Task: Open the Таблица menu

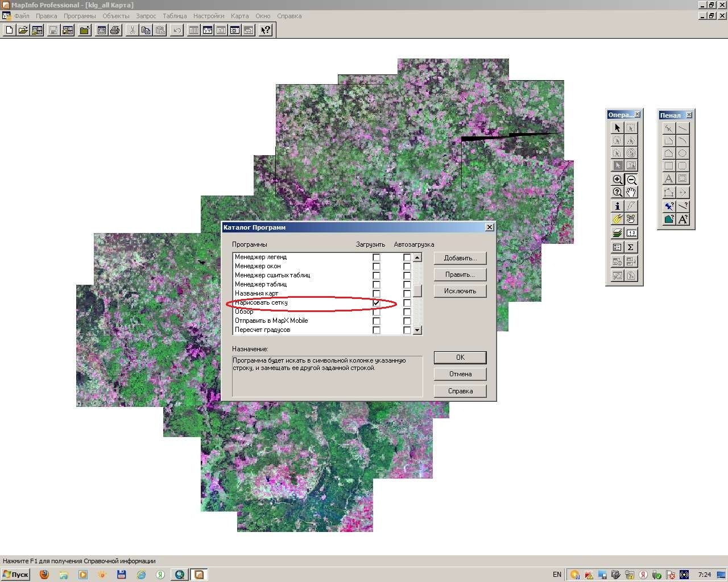Action: [175, 16]
